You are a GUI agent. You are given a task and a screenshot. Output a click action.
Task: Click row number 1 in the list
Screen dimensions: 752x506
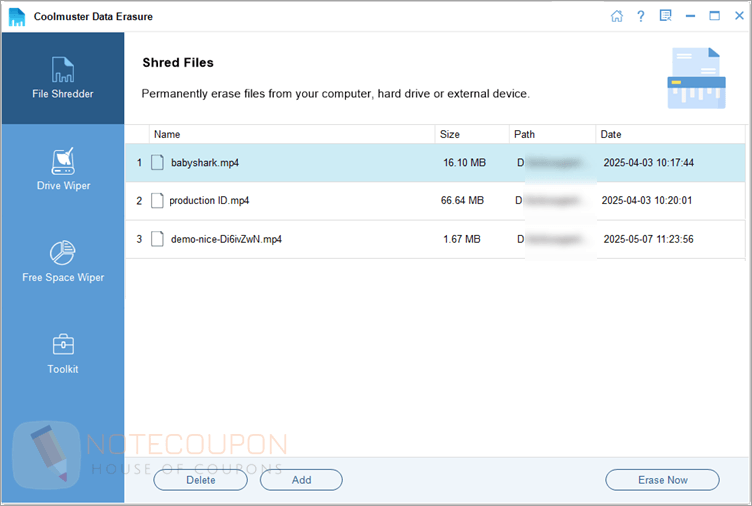pos(139,163)
